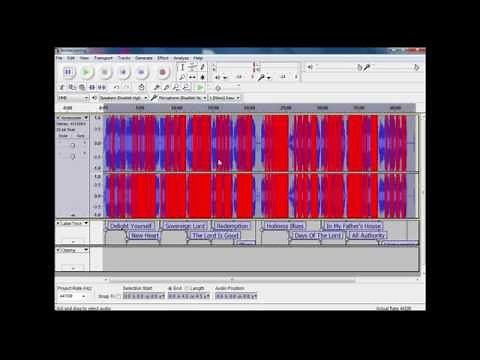Select the Length radio button
This screenshot has width=480, height=360.
[187, 288]
